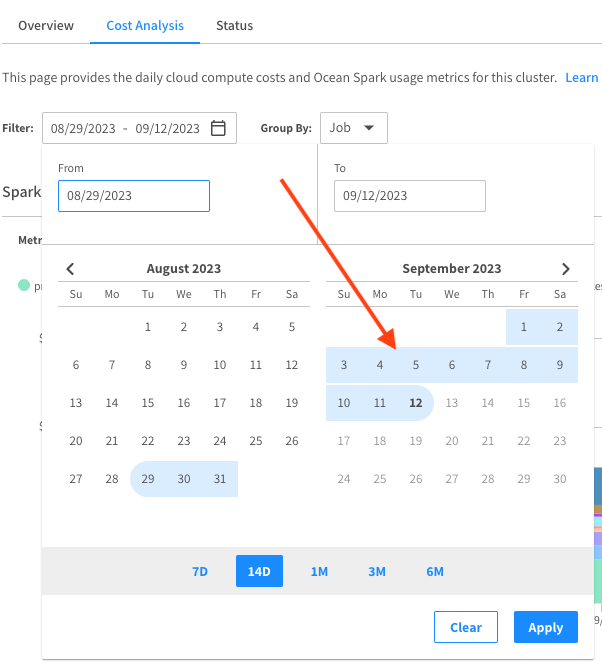Switch to the Overview tab

coord(46,25)
